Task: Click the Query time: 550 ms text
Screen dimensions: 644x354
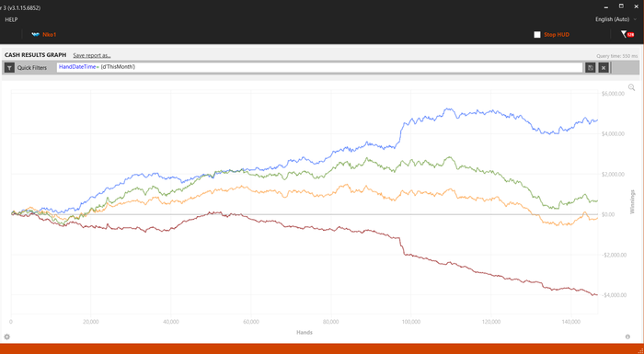Action: point(617,56)
